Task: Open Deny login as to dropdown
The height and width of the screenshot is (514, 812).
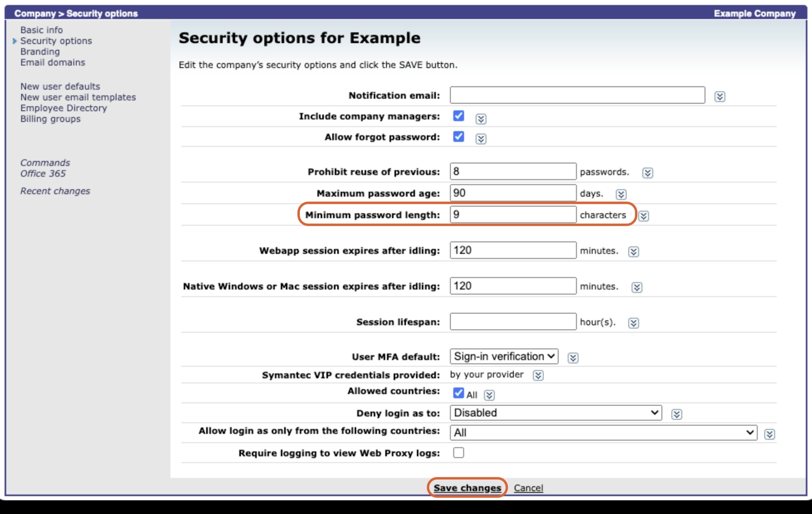Action: click(x=556, y=413)
